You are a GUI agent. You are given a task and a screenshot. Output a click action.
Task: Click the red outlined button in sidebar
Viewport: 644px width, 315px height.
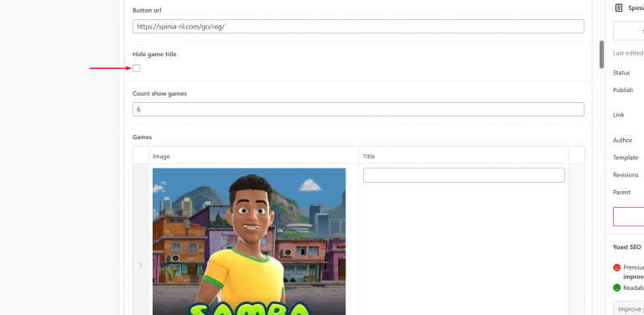point(629,216)
